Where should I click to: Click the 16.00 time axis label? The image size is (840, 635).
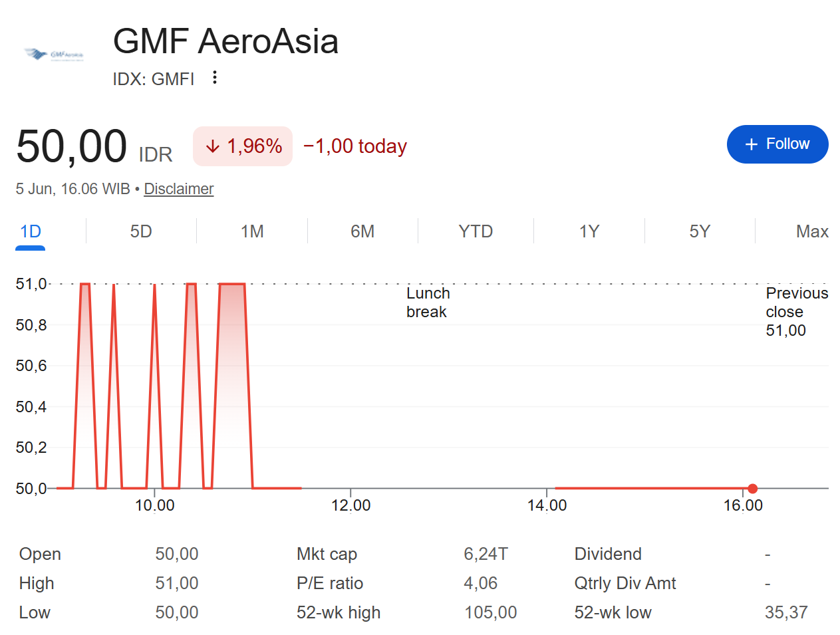(744, 505)
